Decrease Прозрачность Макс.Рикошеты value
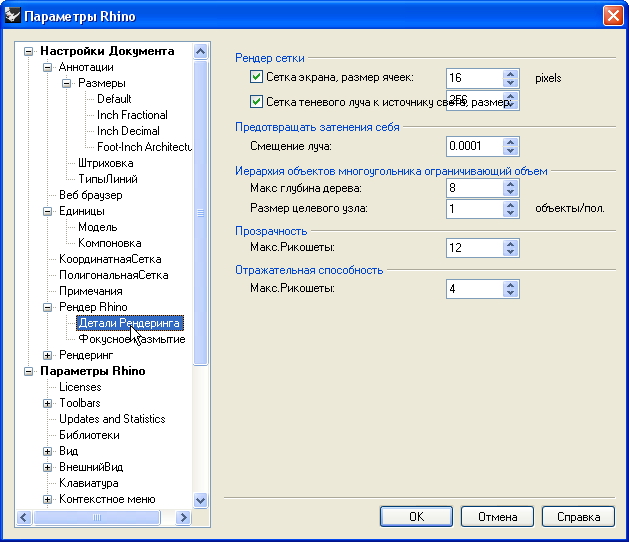The image size is (629, 542). [510, 252]
